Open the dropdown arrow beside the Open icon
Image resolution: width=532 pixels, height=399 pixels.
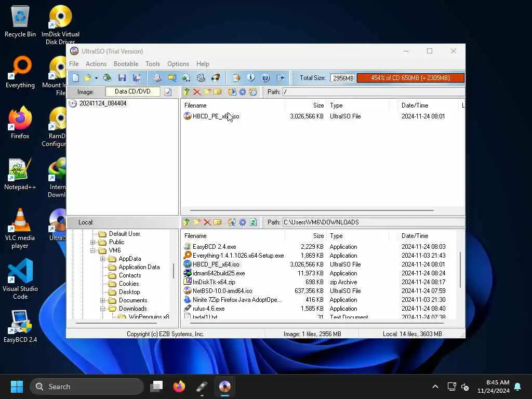[x=96, y=78]
